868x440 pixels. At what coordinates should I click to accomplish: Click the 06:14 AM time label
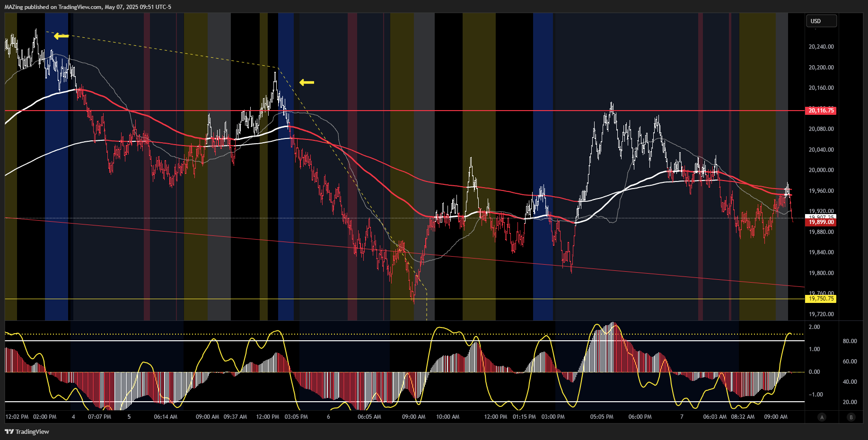click(x=166, y=417)
